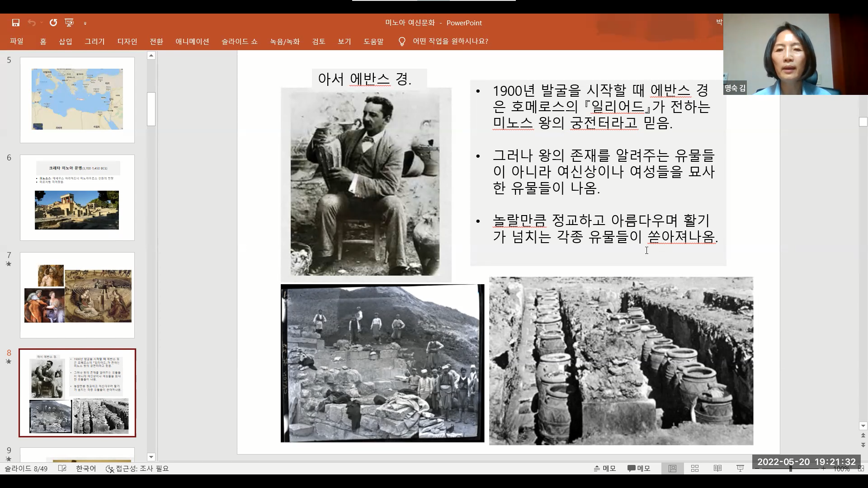This screenshot has height=488, width=868.
Task: Save the presentation with the floppy disk icon
Action: tap(16, 23)
